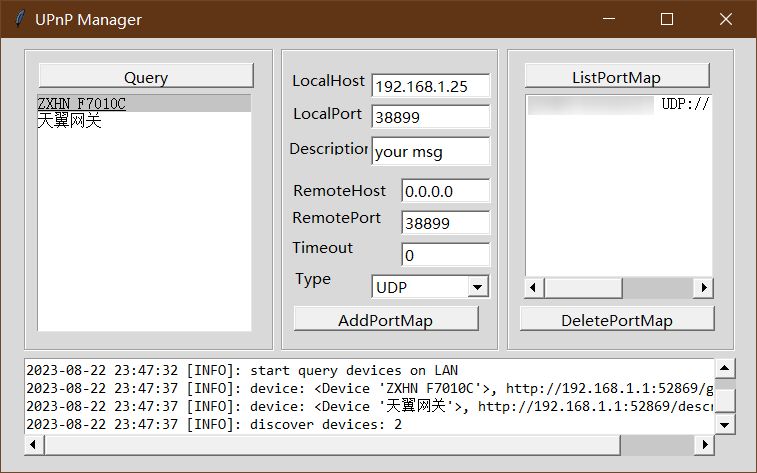Image resolution: width=757 pixels, height=473 pixels.
Task: Select 天翼网关 device in list
Action: [144, 120]
